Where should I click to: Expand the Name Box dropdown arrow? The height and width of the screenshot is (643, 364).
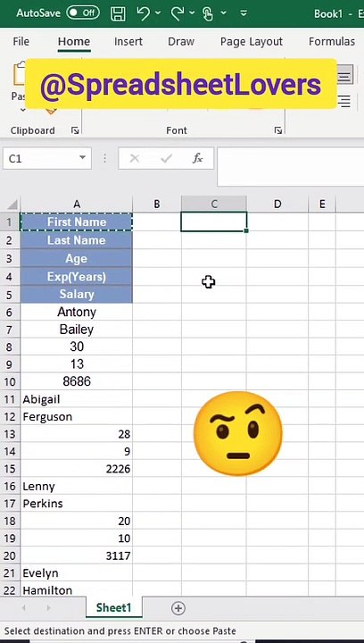coord(83,158)
